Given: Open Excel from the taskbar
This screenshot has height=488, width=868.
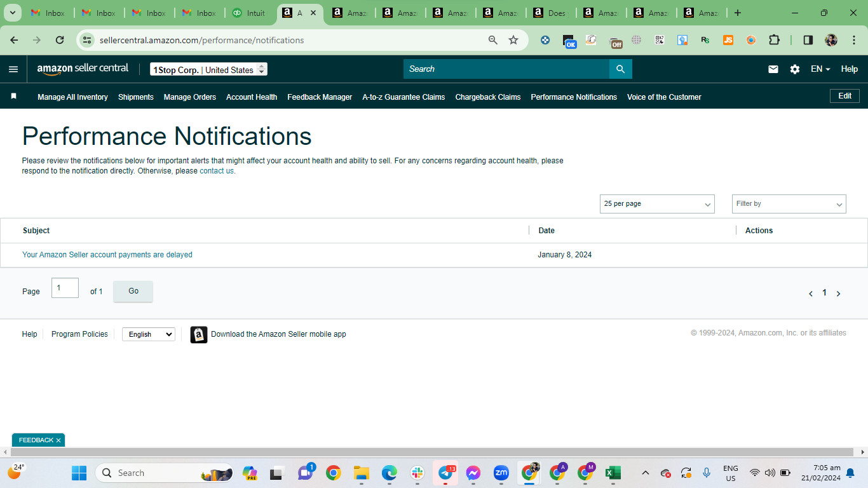Looking at the screenshot, I should click(x=613, y=473).
